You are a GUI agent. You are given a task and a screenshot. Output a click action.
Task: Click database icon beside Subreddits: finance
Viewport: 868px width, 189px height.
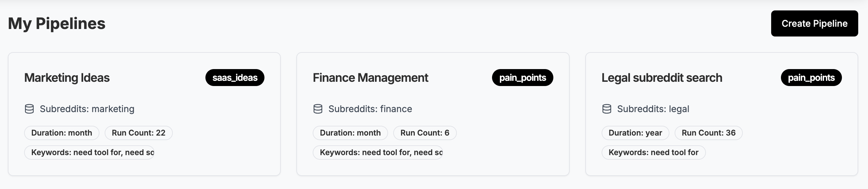[x=318, y=109]
